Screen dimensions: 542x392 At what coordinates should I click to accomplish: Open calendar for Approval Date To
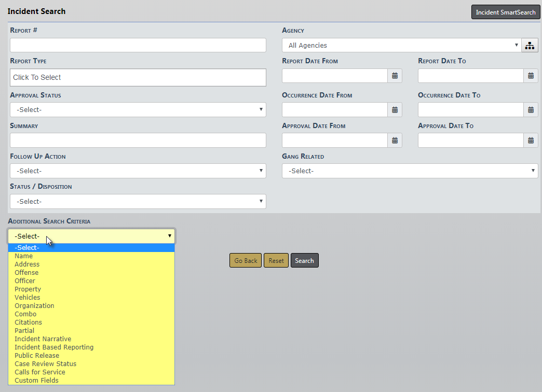(531, 141)
